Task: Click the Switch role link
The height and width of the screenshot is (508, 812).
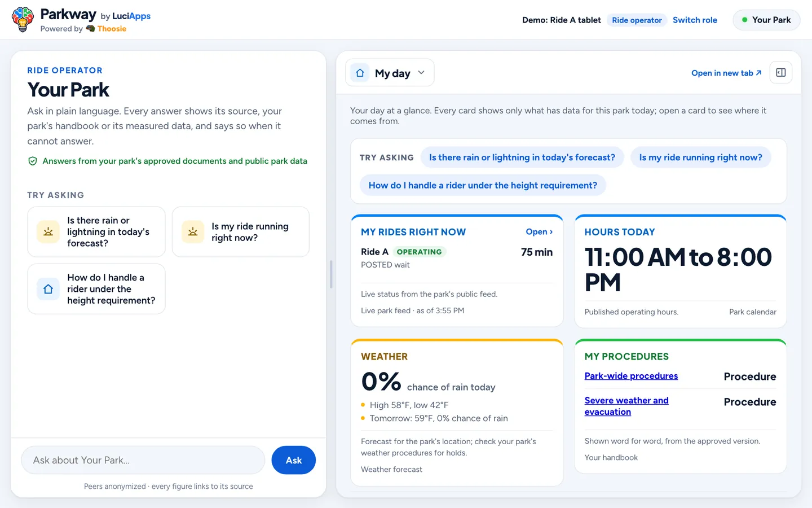Action: pyautogui.click(x=695, y=20)
